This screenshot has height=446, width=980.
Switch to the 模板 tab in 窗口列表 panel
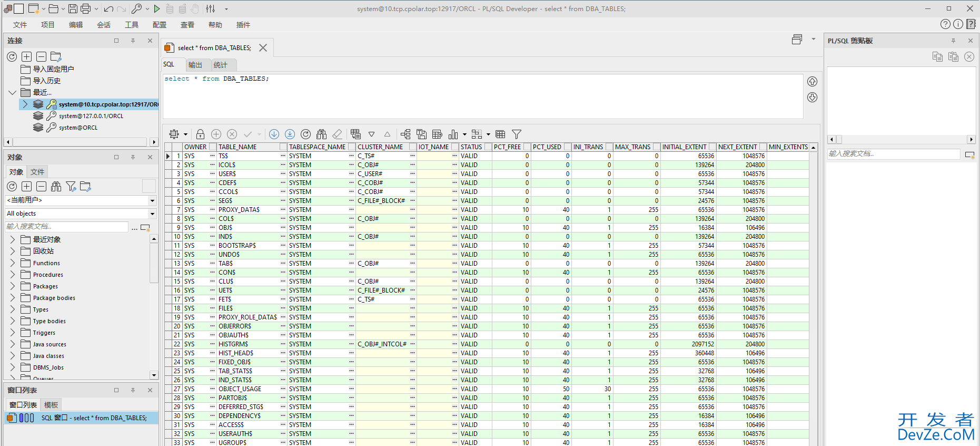(51, 405)
